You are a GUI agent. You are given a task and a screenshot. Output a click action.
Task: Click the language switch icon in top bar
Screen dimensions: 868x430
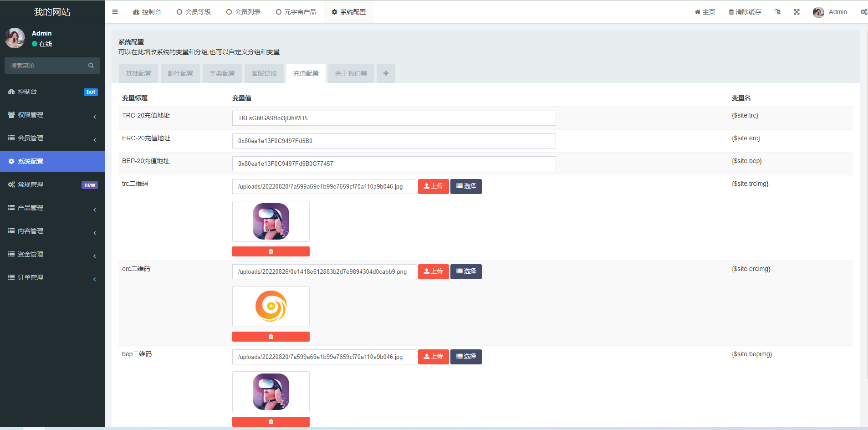tap(778, 11)
